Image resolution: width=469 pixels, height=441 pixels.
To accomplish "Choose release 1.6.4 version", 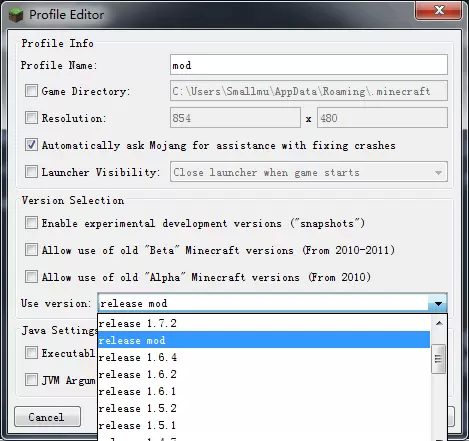I will pyautogui.click(x=264, y=357).
